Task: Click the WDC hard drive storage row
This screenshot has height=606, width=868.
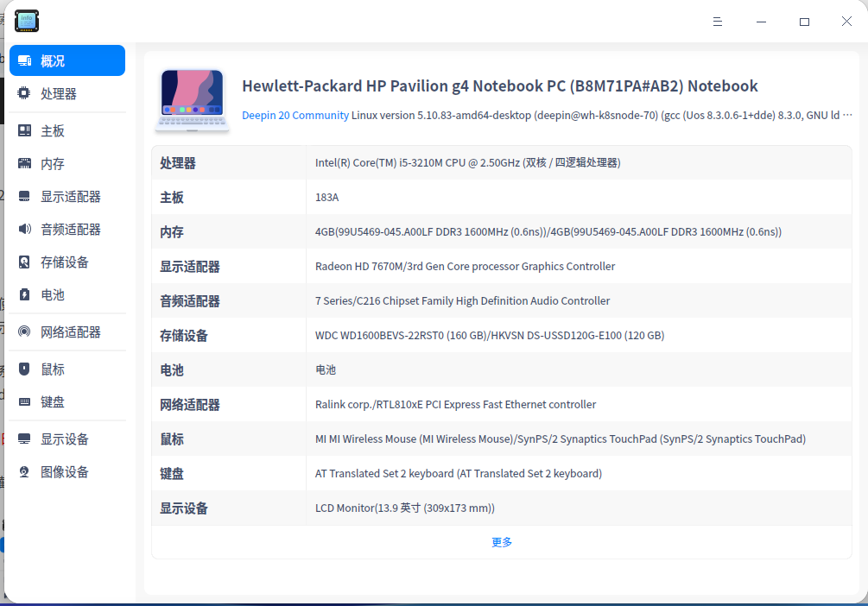Action: coord(501,335)
